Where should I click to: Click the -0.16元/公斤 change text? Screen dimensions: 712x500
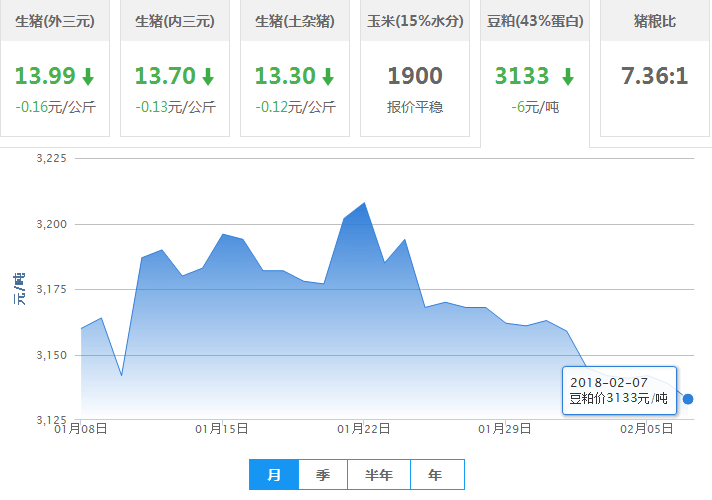click(55, 107)
